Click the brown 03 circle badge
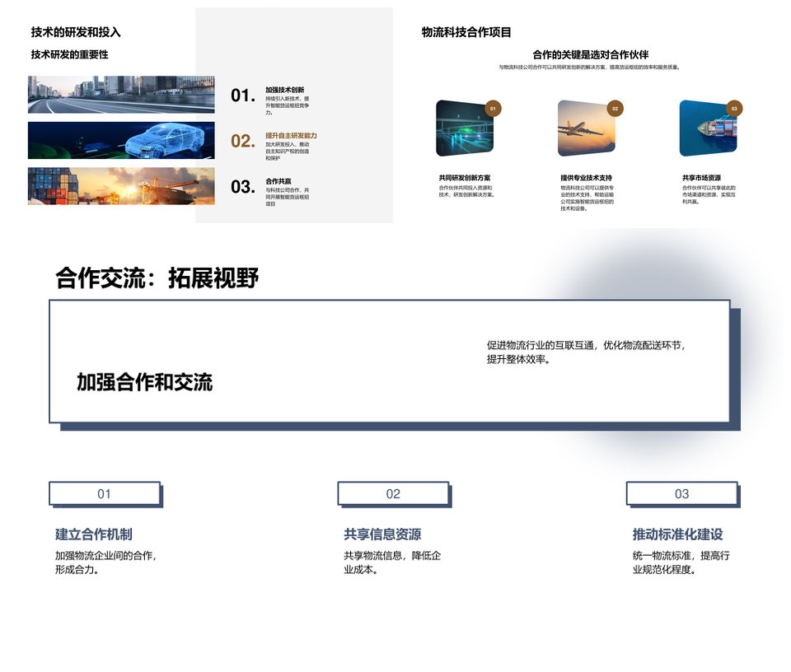 pos(734,109)
